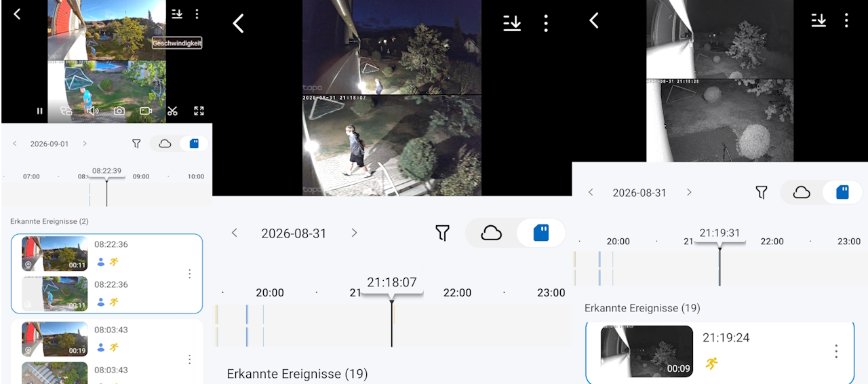Switch the camera view layout icon
This screenshot has width=868, height=384.
pyautogui.click(x=66, y=111)
